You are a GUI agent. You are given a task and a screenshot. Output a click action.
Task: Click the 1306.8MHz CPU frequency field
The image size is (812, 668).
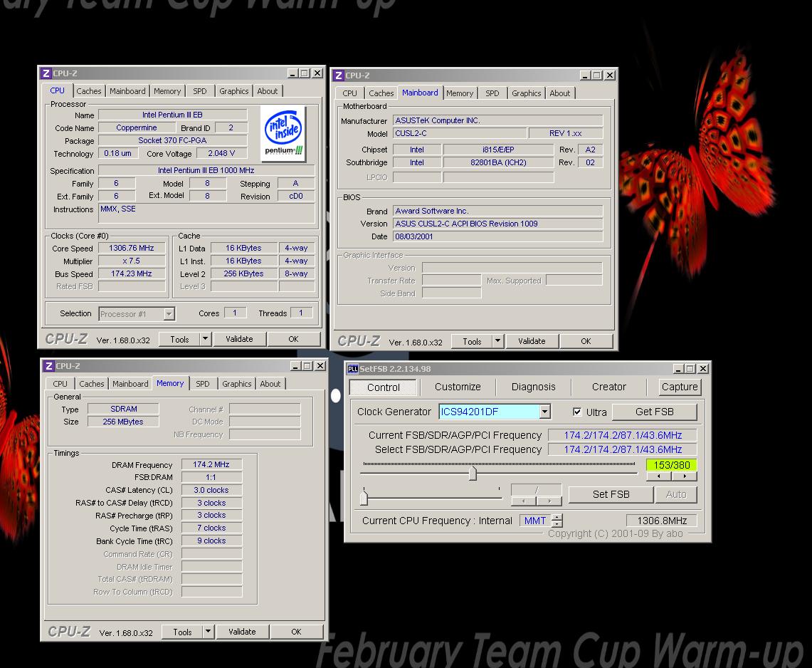662,521
